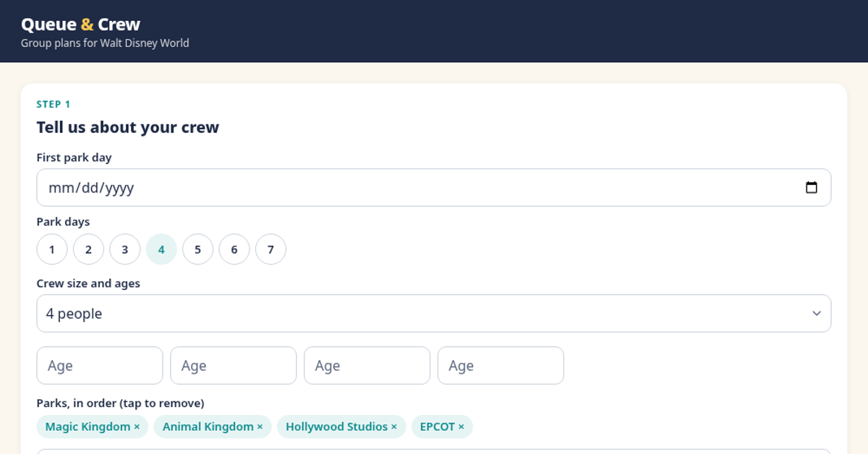The height and width of the screenshot is (454, 868).
Task: Click "Parks, in order (tap to remove)" label
Action: (120, 403)
